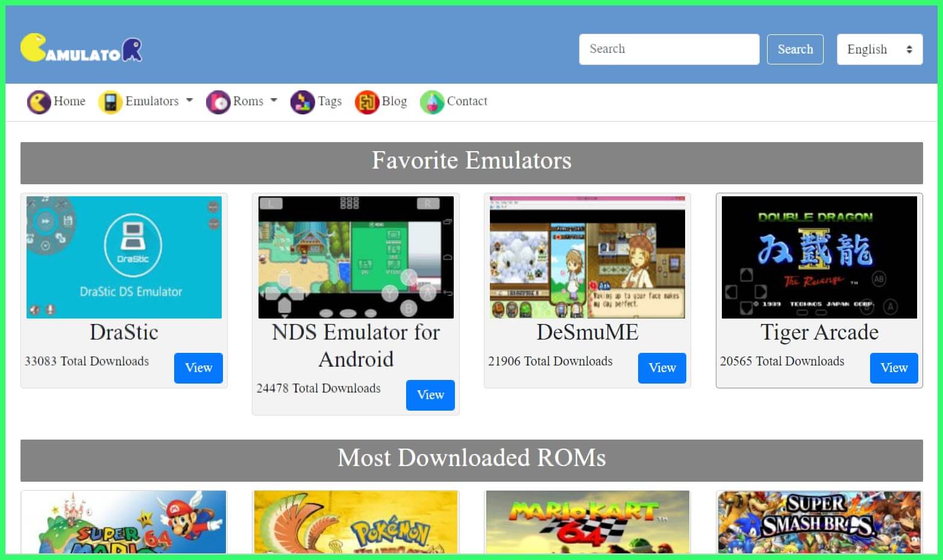Image resolution: width=943 pixels, height=560 pixels.
Task: Click the NDS Emulator for Android title
Action: [356, 346]
